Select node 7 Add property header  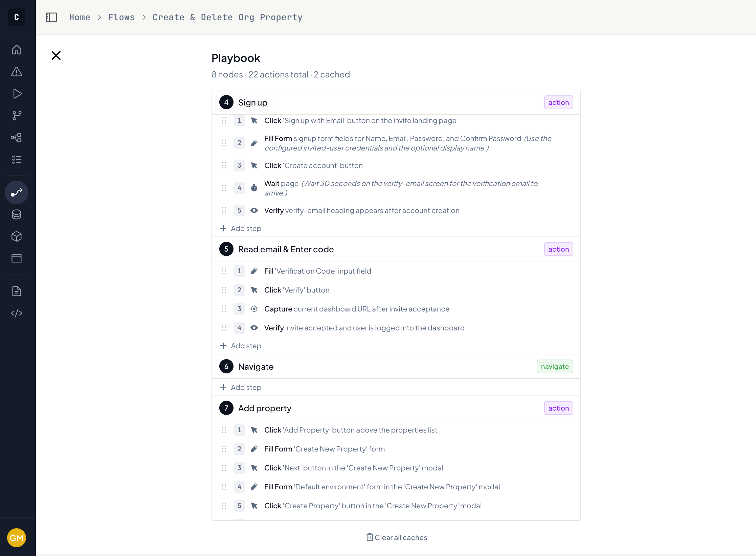396,408
